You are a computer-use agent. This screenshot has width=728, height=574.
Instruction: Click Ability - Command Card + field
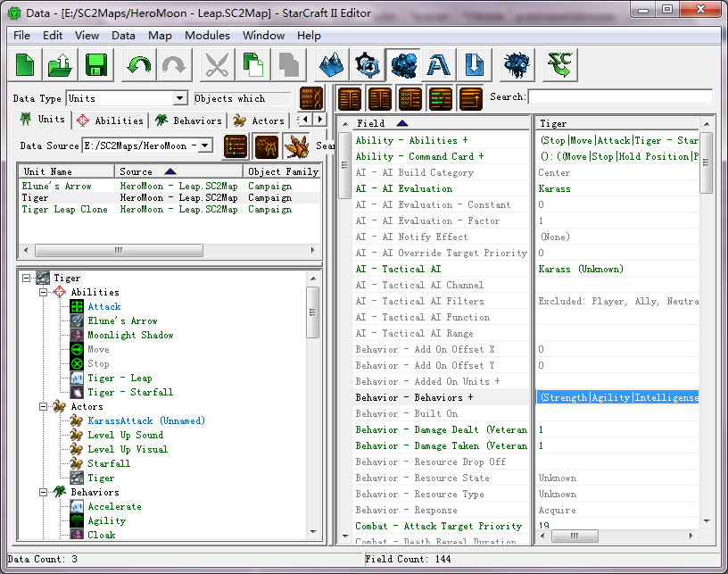click(x=440, y=156)
